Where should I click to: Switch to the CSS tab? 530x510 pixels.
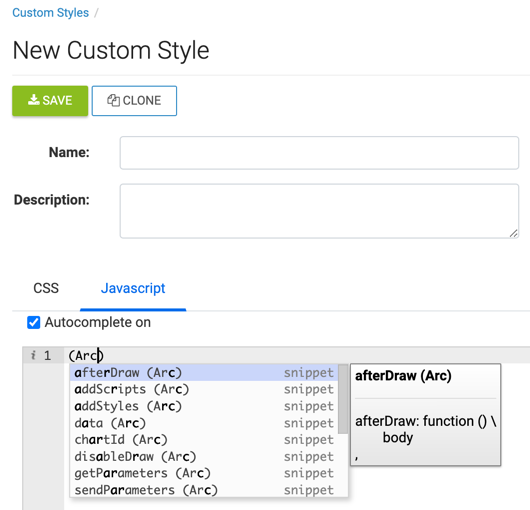[46, 288]
